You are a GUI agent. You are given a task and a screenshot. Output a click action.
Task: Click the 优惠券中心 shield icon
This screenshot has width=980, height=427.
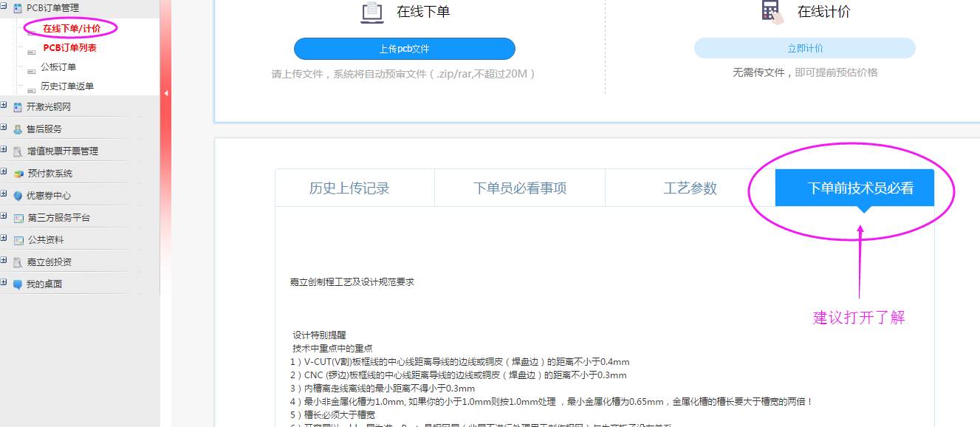click(18, 196)
